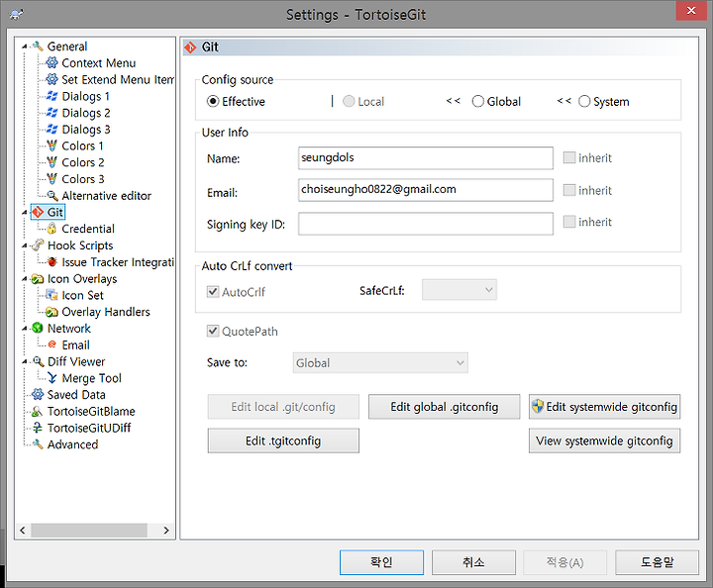Open the Context Menu settings page
This screenshot has width=713, height=588.
[x=99, y=63]
